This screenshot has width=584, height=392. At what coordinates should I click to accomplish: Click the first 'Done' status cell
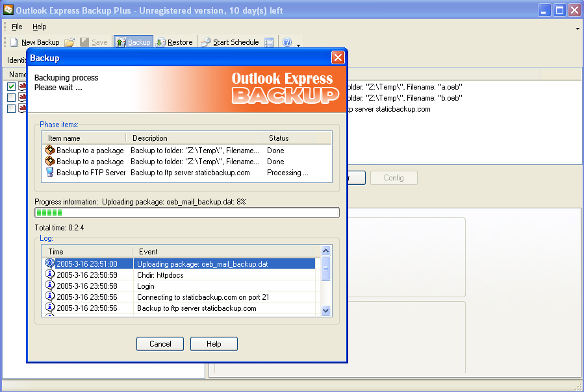(x=275, y=151)
